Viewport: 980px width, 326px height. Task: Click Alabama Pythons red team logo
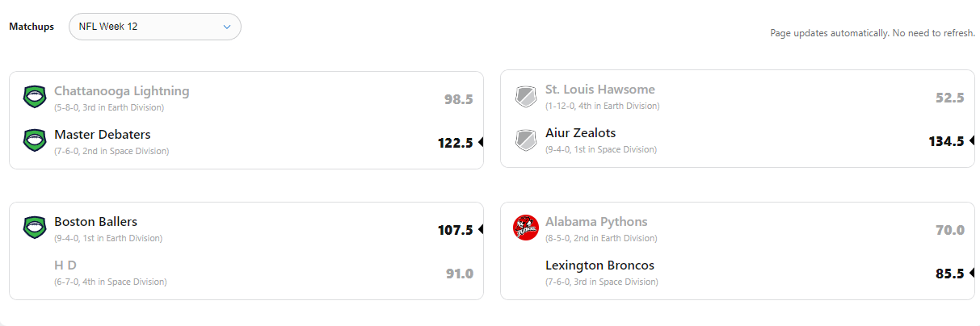(526, 228)
